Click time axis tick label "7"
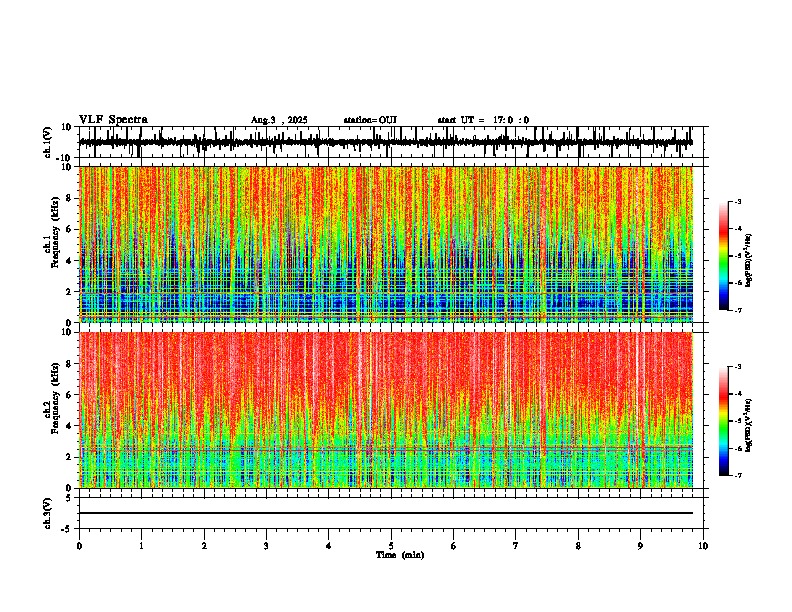This screenshot has width=792, height=612. point(516,546)
